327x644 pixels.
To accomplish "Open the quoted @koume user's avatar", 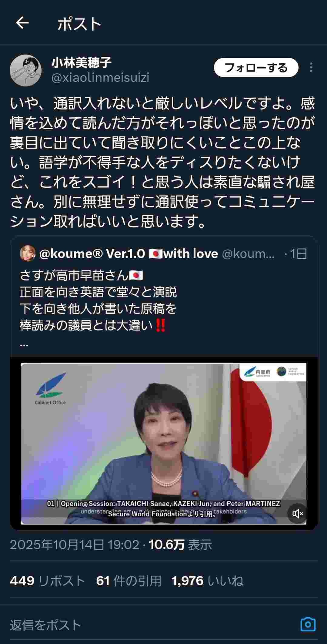I will point(28,253).
